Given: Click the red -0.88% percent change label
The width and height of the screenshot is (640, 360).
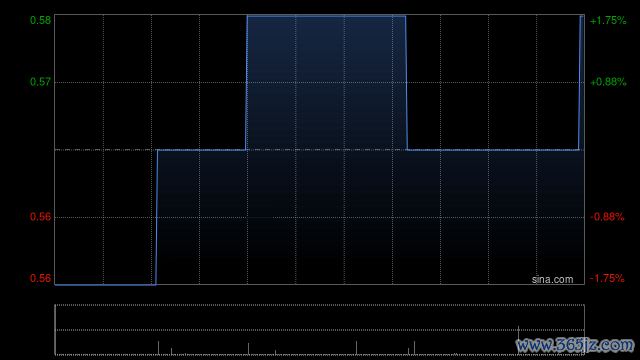Looking at the screenshot, I should click(x=607, y=217).
